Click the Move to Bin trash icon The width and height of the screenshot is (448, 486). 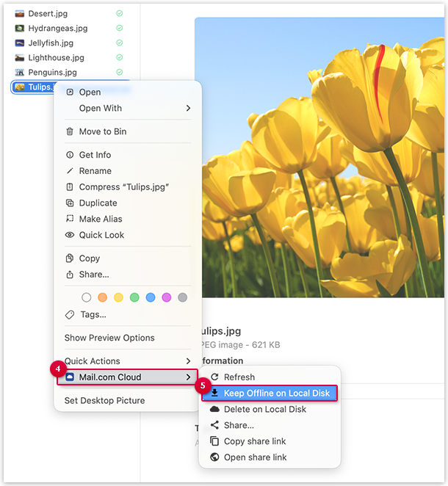click(70, 132)
